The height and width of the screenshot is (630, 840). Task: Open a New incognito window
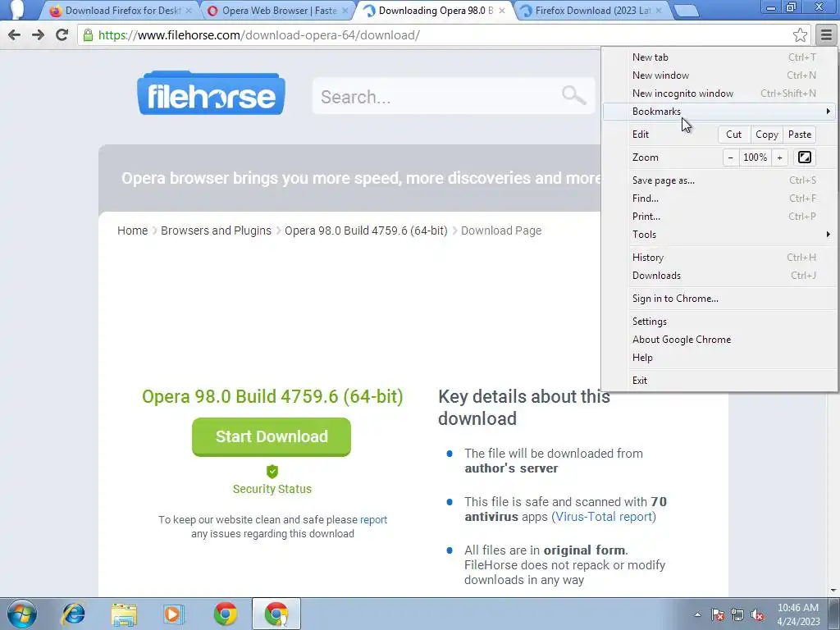719,94
